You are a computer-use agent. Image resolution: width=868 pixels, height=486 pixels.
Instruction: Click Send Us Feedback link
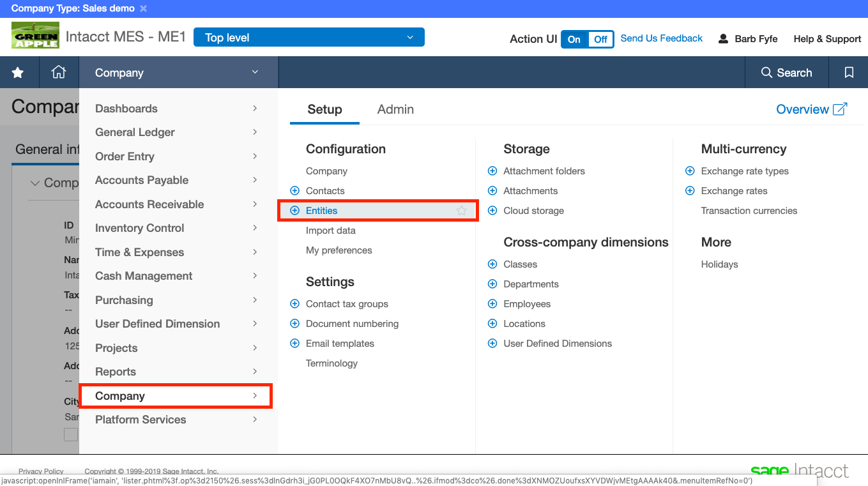pos(661,38)
